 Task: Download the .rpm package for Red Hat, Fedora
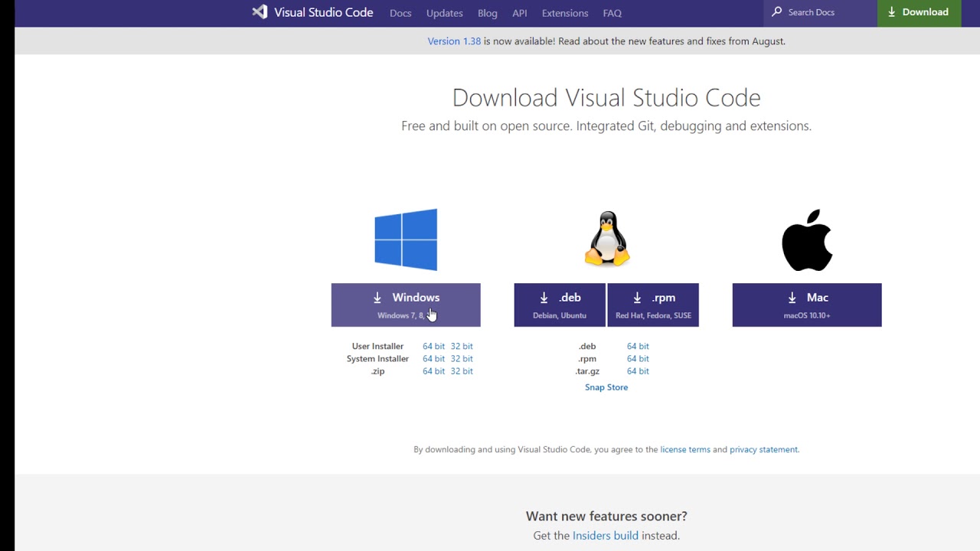653,305
